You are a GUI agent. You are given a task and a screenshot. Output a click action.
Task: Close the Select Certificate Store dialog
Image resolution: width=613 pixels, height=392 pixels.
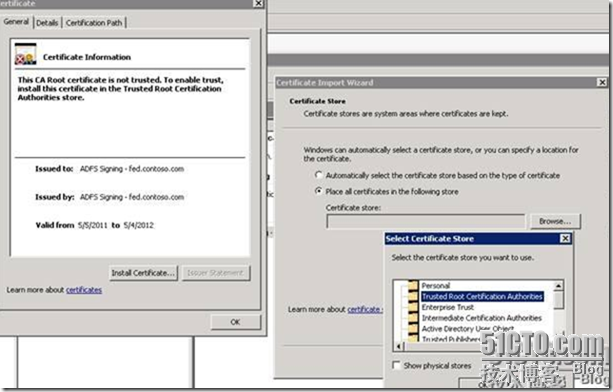[x=565, y=238]
